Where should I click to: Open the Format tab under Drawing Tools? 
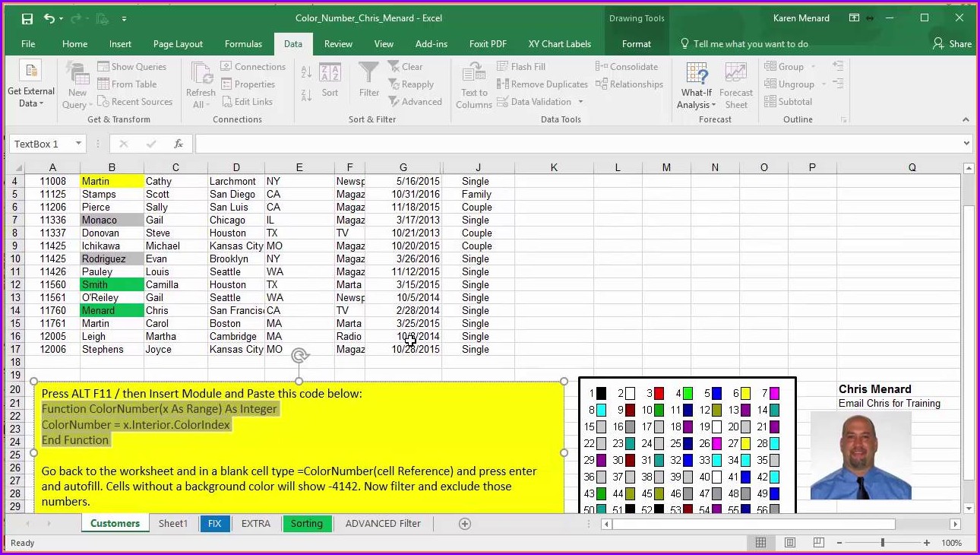(637, 44)
